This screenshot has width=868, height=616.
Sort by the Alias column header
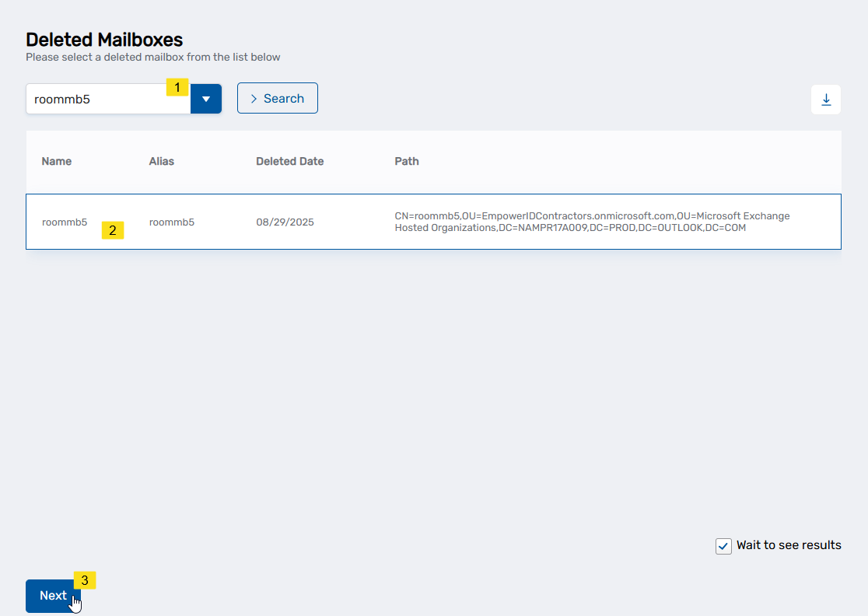point(162,162)
